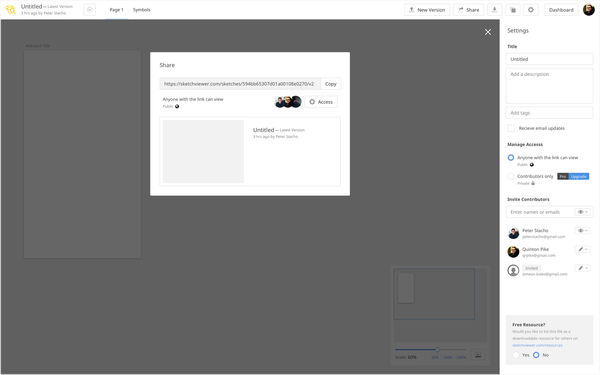This screenshot has height=375, width=600.
Task: Click the settings gear icon in top toolbar
Action: [531, 10]
